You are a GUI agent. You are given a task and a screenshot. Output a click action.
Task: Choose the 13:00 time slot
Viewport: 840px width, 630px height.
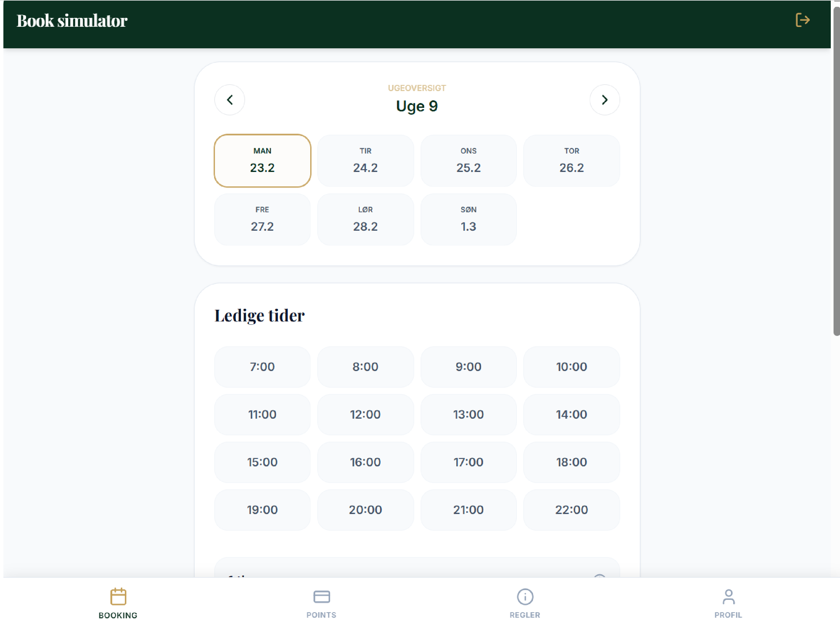468,415
